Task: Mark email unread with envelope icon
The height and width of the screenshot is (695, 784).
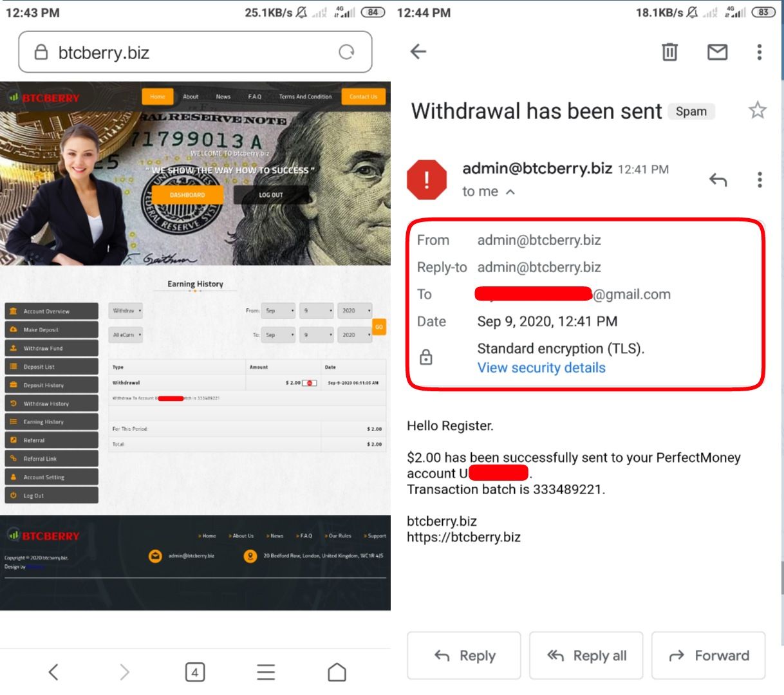Action: tap(718, 51)
